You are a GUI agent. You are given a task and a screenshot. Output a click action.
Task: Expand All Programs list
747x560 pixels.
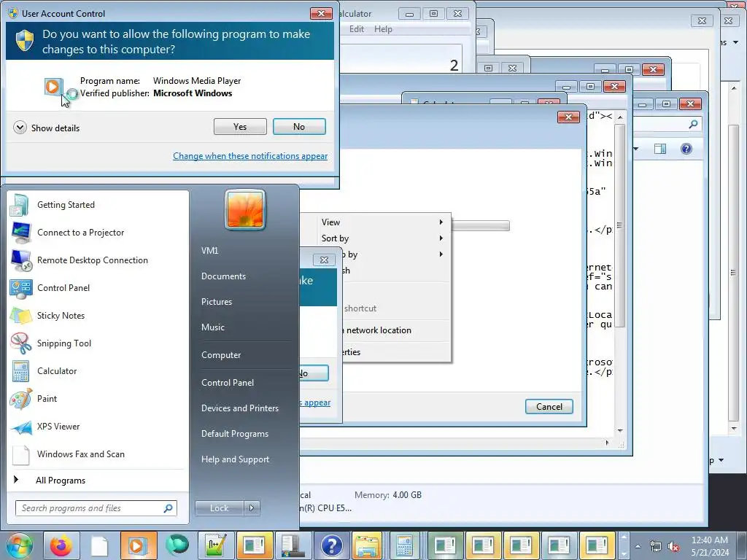click(60, 480)
